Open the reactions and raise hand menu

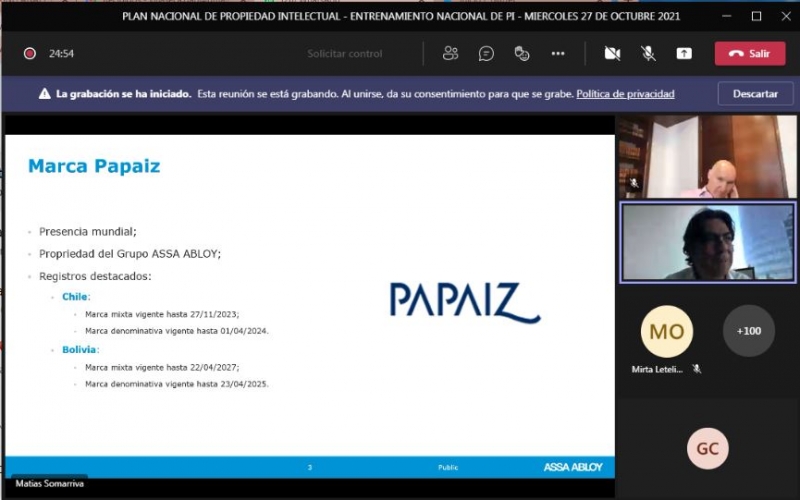(521, 54)
